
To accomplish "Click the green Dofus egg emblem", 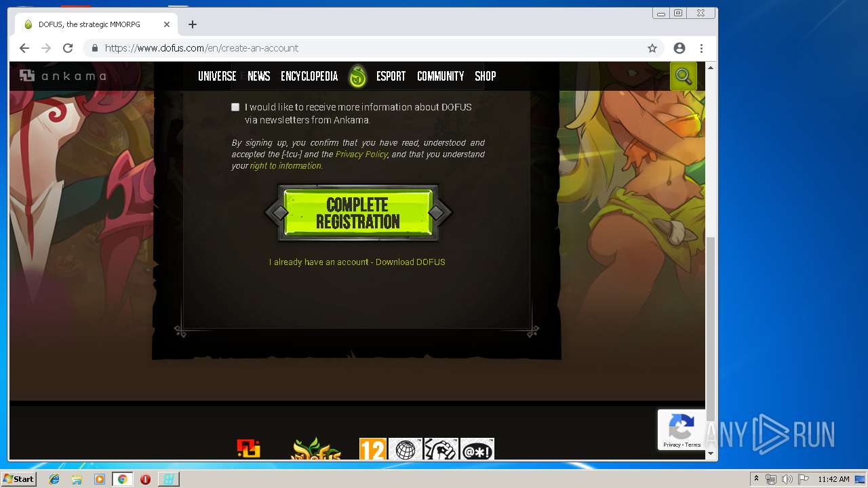I will click(357, 77).
